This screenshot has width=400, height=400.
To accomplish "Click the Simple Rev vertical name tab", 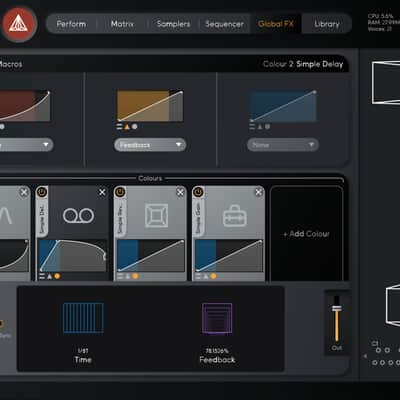I will point(120,217).
